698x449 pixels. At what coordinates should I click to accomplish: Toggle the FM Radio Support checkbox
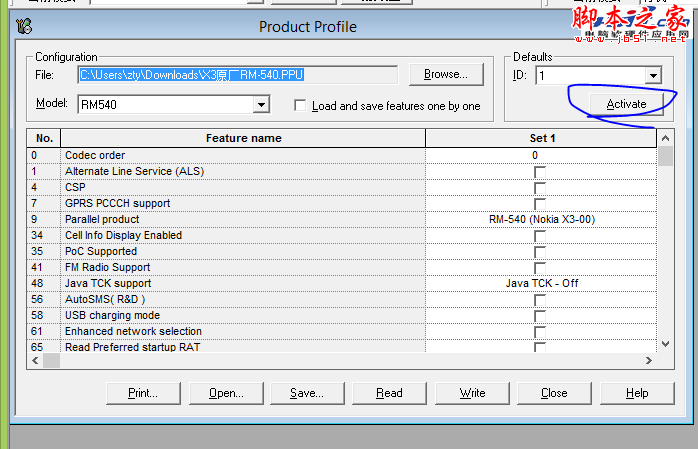(540, 268)
